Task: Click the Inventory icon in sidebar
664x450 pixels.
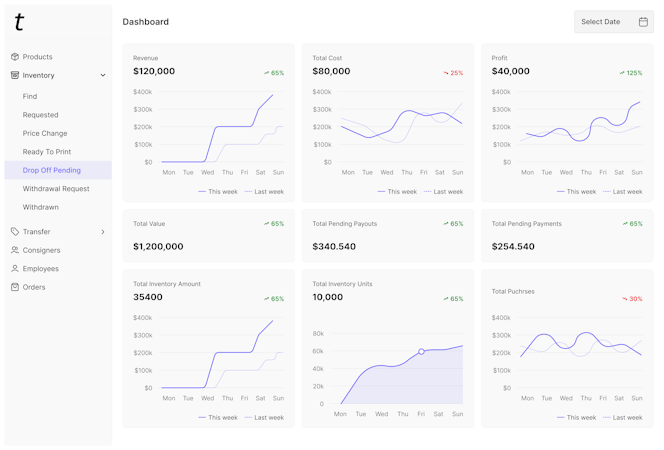Action: pos(15,75)
